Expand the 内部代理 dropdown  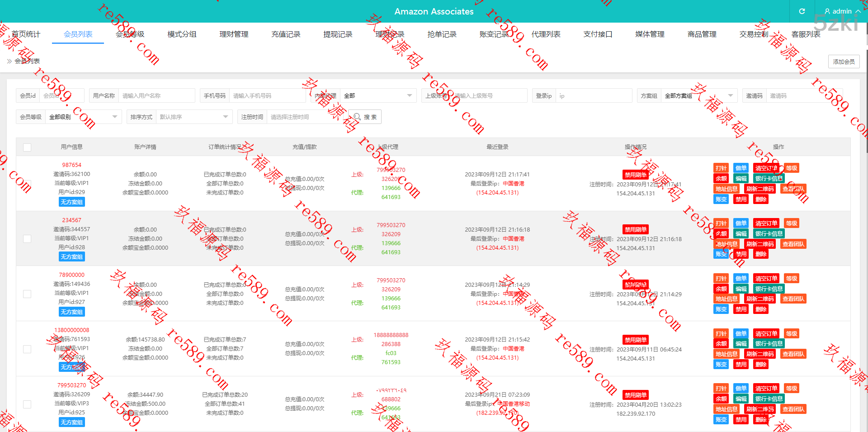(377, 96)
